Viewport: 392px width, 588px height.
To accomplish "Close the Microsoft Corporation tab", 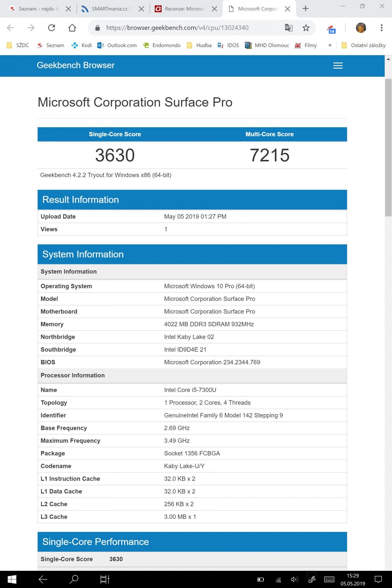I will click(x=288, y=9).
